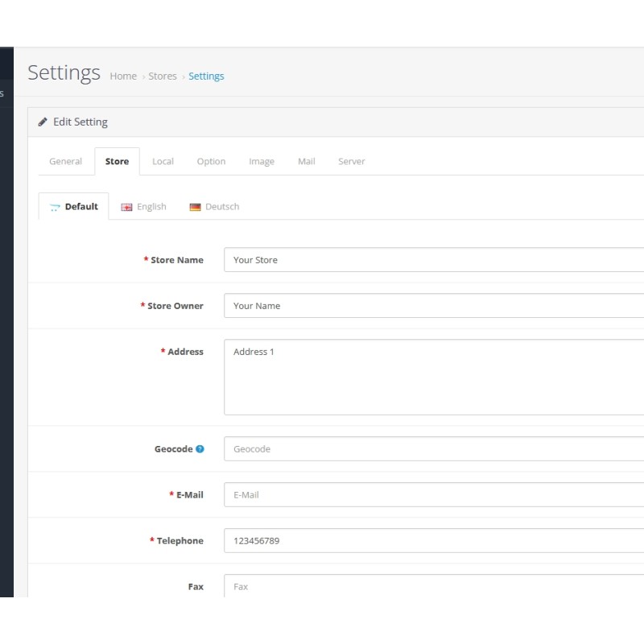Focus the Store Owner input field
Screen dimensions: 644x644
click(x=435, y=306)
